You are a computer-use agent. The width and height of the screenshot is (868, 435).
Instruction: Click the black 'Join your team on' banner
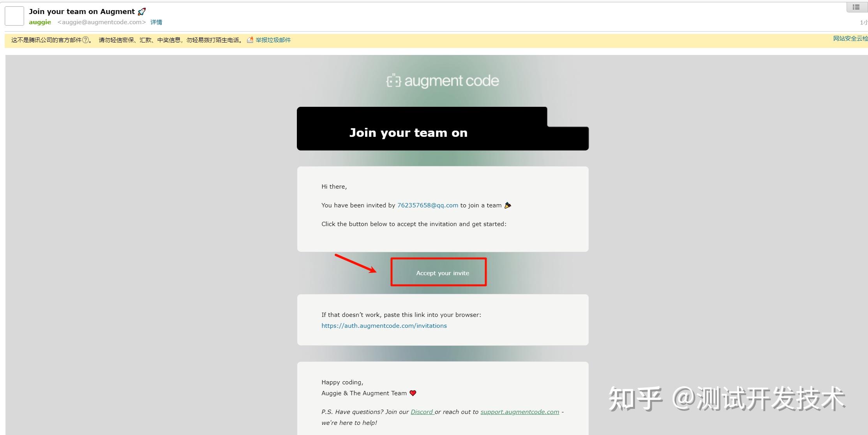tap(408, 133)
